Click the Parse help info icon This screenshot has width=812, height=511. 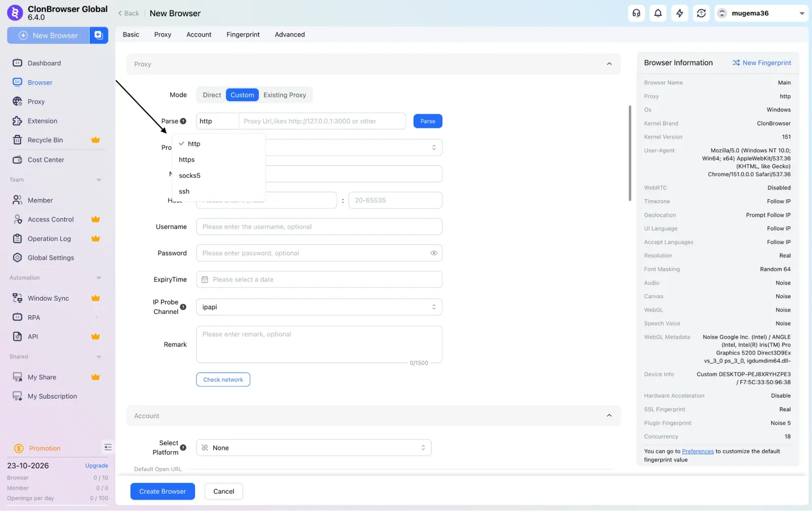pos(183,121)
